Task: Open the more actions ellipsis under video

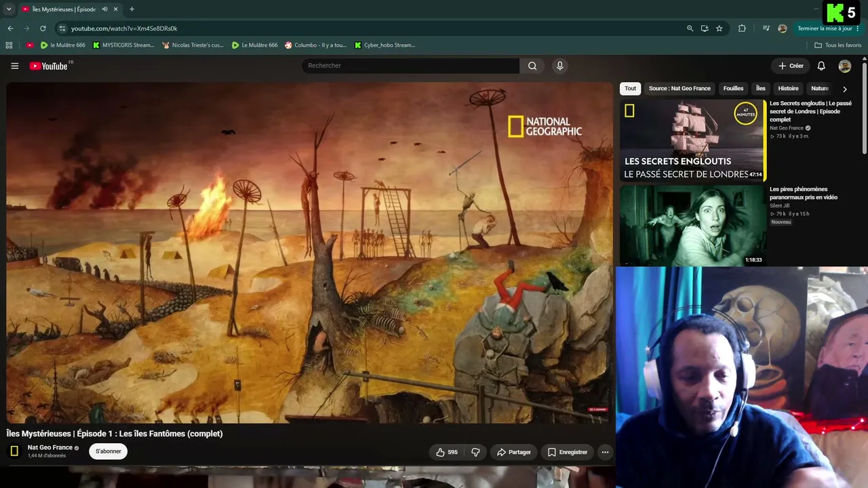Action: [605, 452]
